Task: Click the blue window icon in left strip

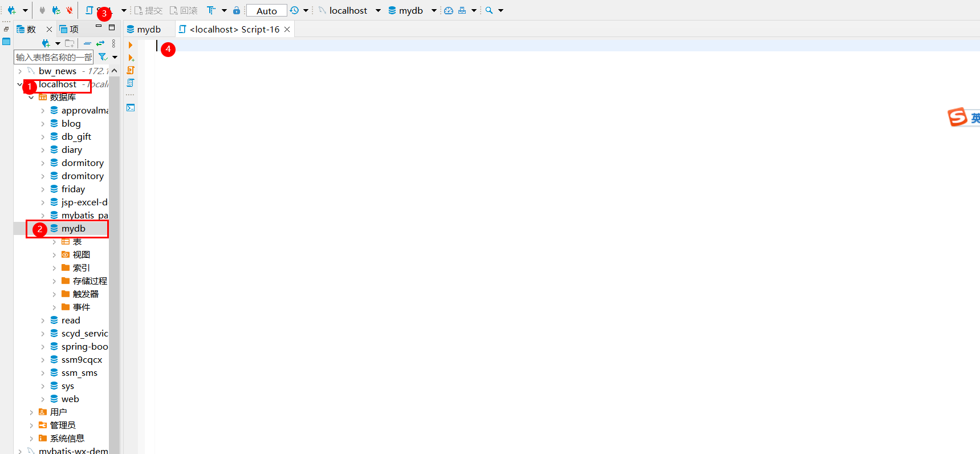Action: (x=6, y=42)
